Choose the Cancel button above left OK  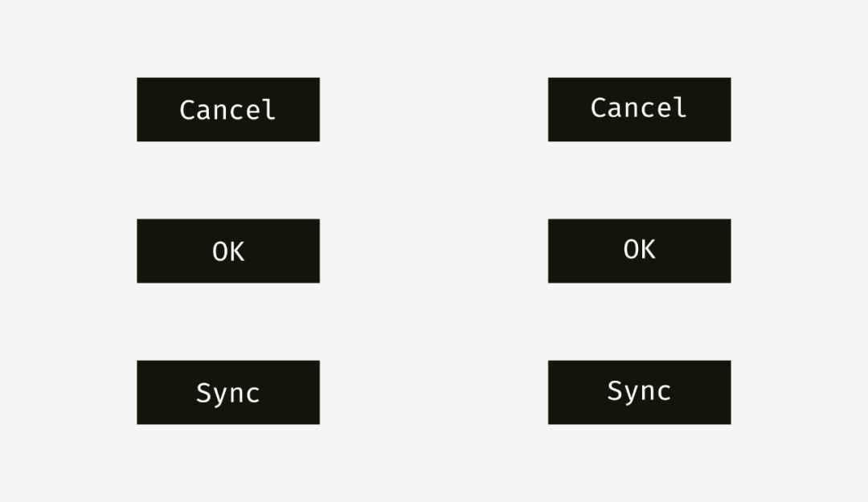(228, 109)
